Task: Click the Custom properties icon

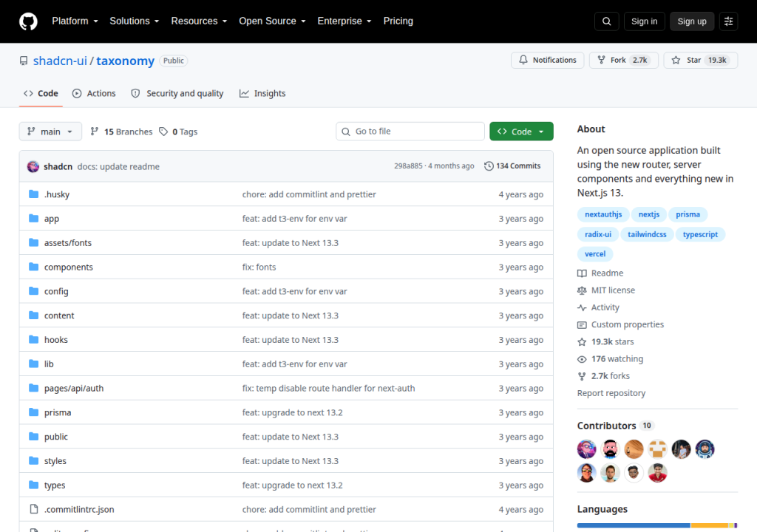Action: point(582,324)
